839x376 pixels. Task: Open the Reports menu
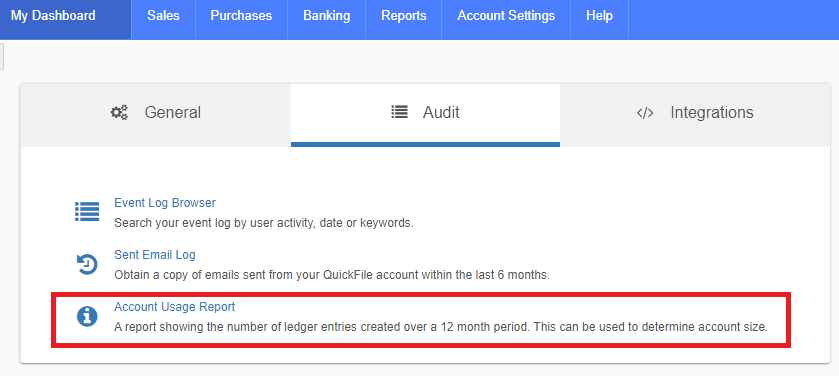(x=403, y=16)
